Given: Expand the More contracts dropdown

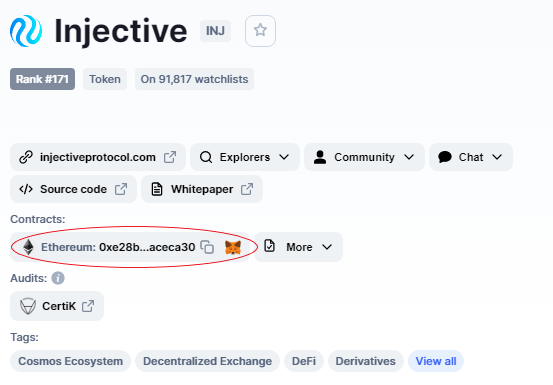Looking at the screenshot, I should point(298,247).
